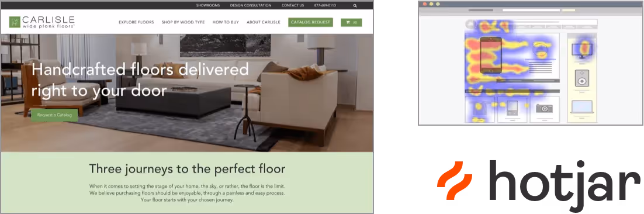This screenshot has height=214, width=644.
Task: Open the search icon in the top bar
Action: [355, 6]
